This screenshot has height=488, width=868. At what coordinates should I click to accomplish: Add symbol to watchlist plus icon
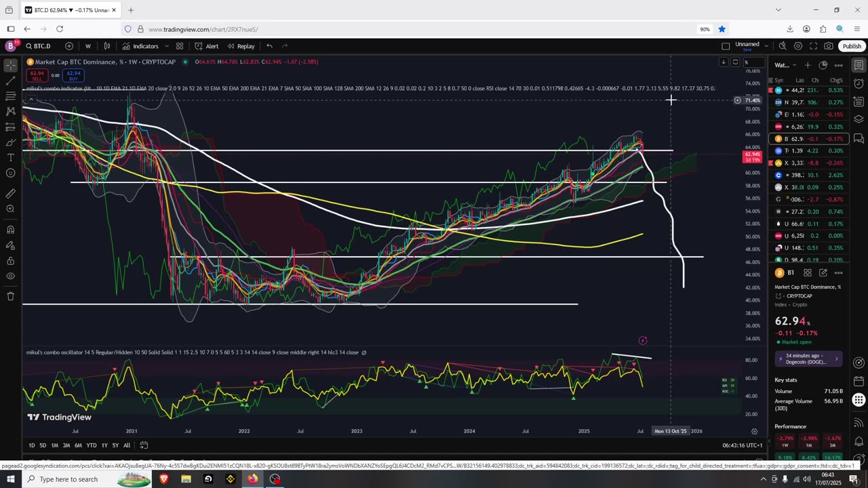[x=808, y=65]
